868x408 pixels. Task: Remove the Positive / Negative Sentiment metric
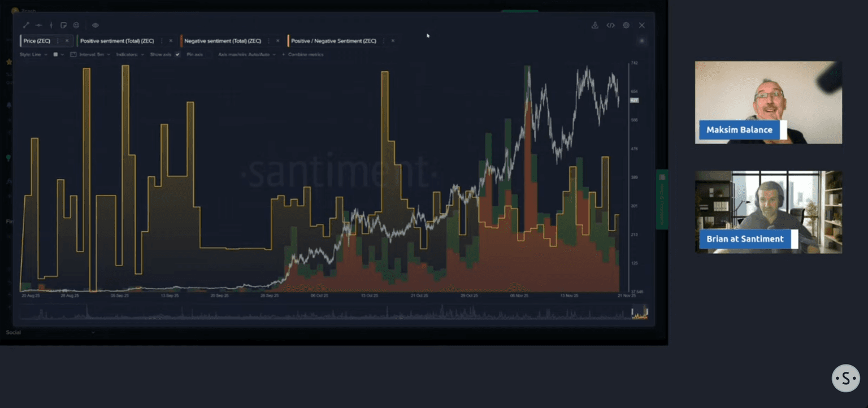click(x=393, y=41)
